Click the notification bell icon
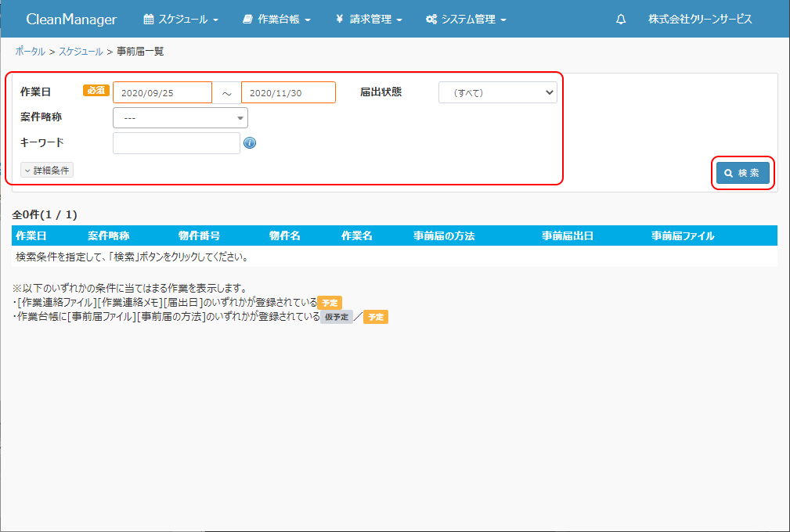Screen dimensions: 790x532 [x=621, y=20]
